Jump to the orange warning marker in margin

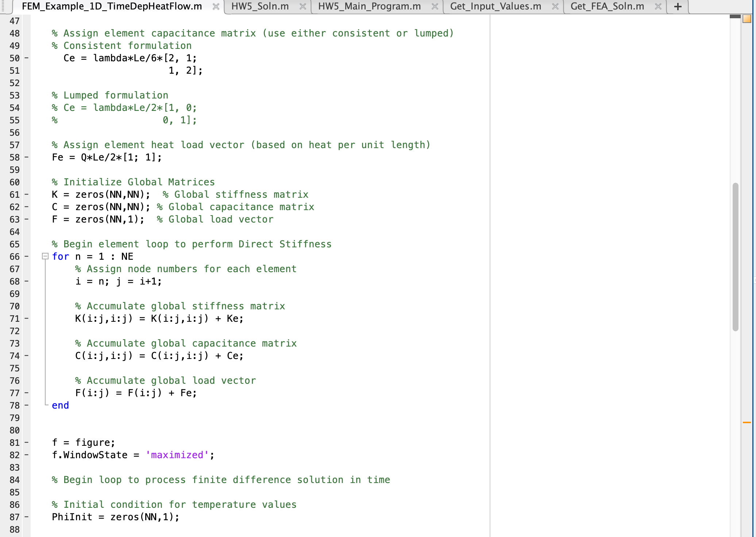747,422
